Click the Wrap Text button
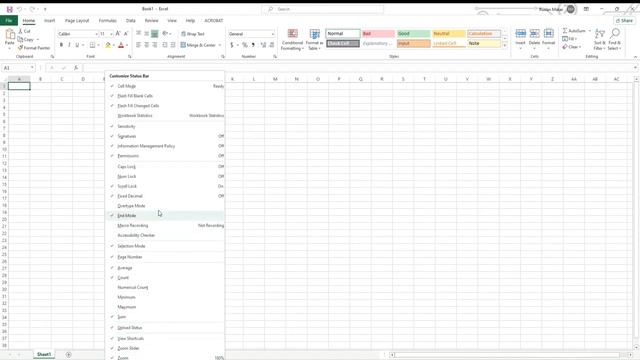This screenshot has height=360, width=640. point(193,34)
